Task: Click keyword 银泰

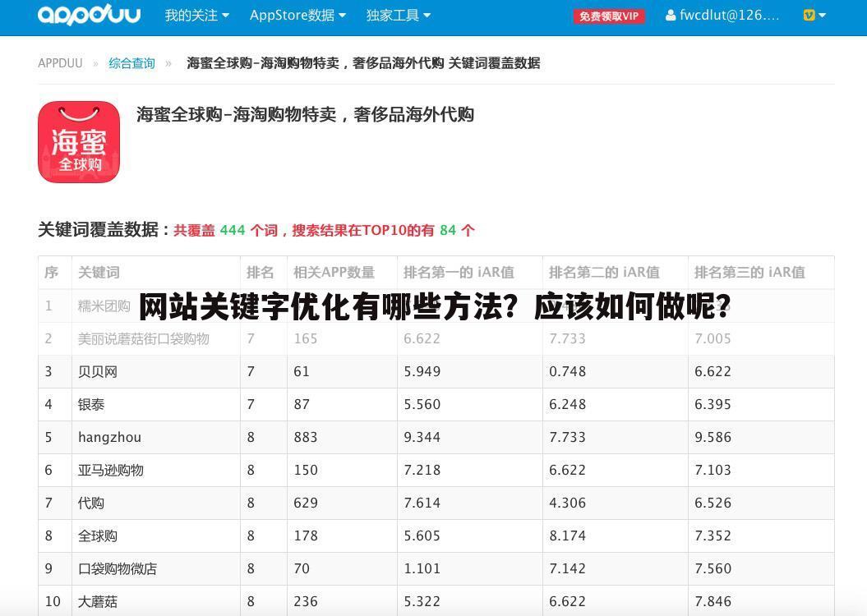Action: tap(90, 404)
